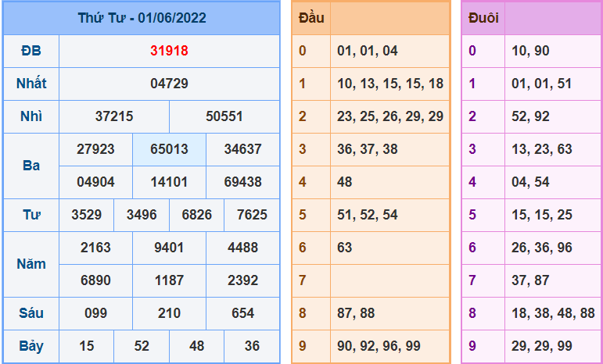Viewport: 603px width, 364px height.
Task: Click second prize number 37215
Action: [114, 116]
